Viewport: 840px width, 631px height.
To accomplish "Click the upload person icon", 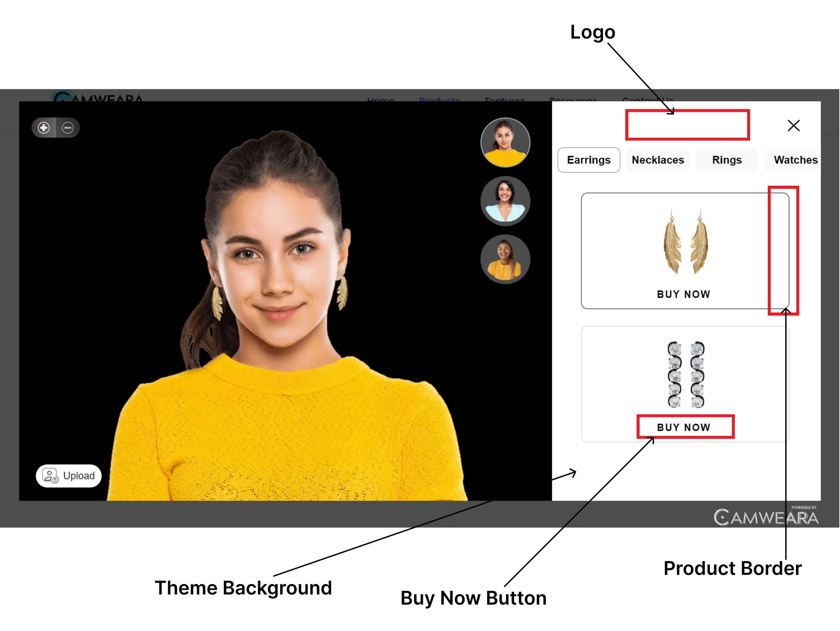I will click(50, 475).
